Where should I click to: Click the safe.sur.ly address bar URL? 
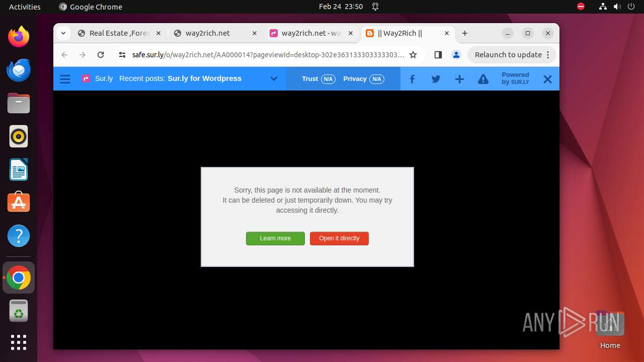click(x=268, y=55)
